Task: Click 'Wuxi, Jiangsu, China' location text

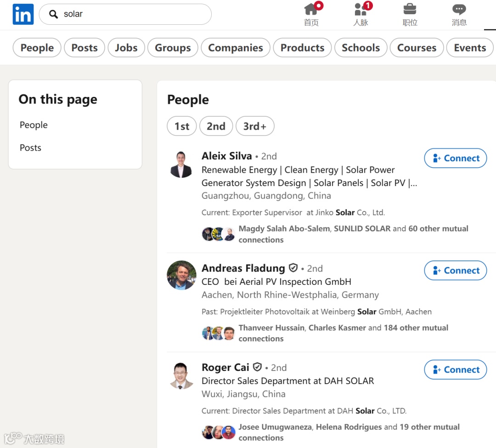Action: pos(243,394)
